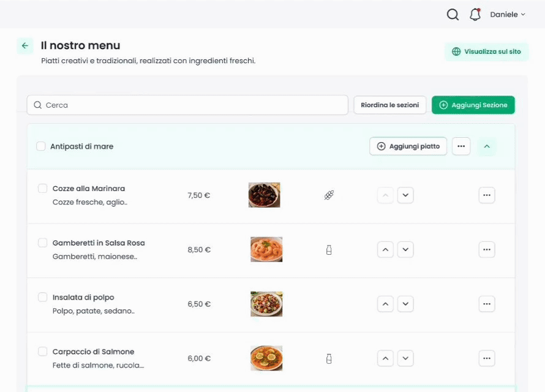Open the notifications bell
Screen dimensions: 545x392
click(475, 15)
